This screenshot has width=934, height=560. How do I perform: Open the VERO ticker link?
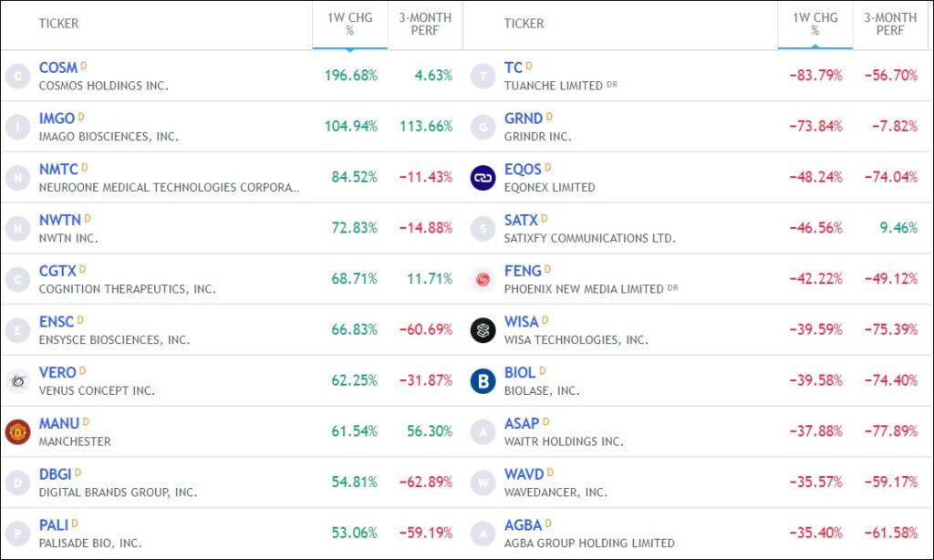coord(57,373)
